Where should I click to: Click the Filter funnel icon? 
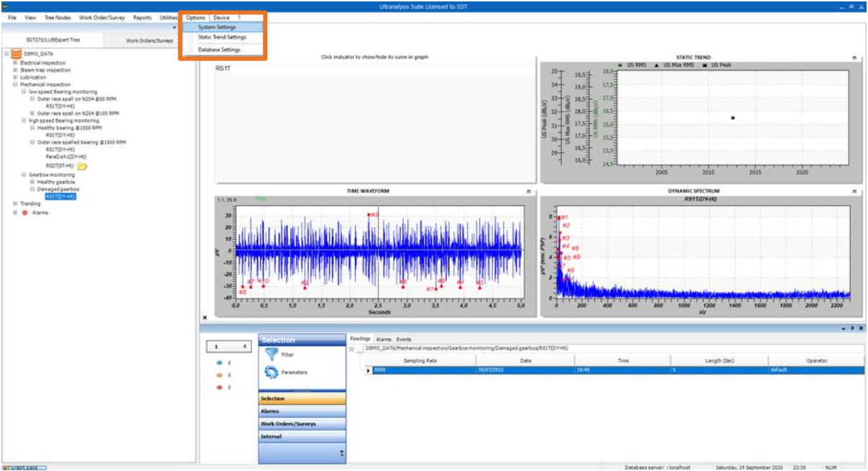(x=272, y=355)
